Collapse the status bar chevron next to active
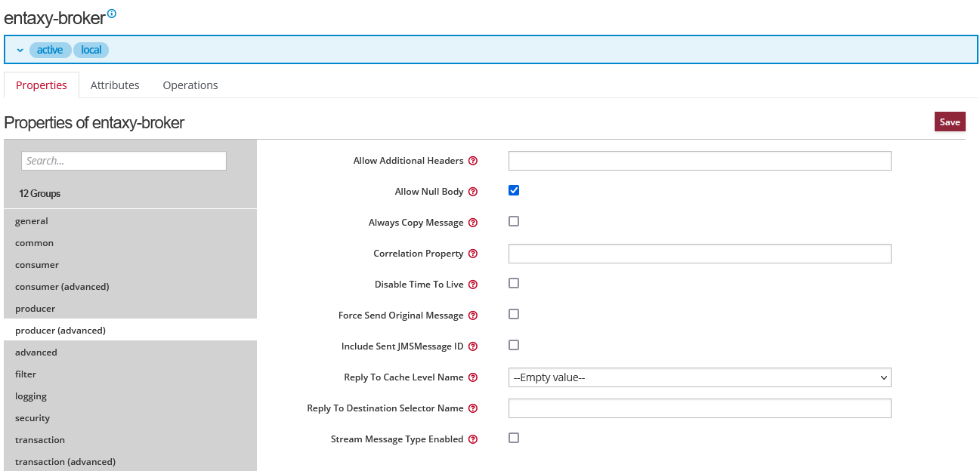 (x=20, y=51)
